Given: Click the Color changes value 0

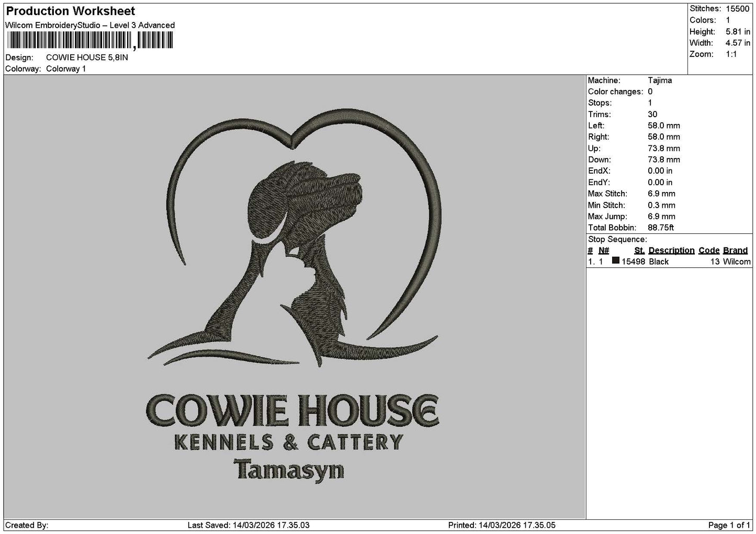Looking at the screenshot, I should 650,92.
